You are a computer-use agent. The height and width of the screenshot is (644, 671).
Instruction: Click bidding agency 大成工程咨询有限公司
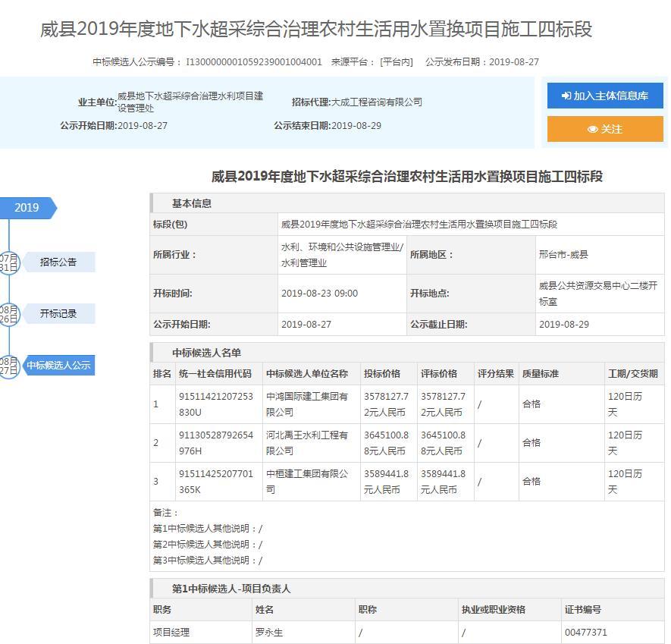(x=377, y=102)
